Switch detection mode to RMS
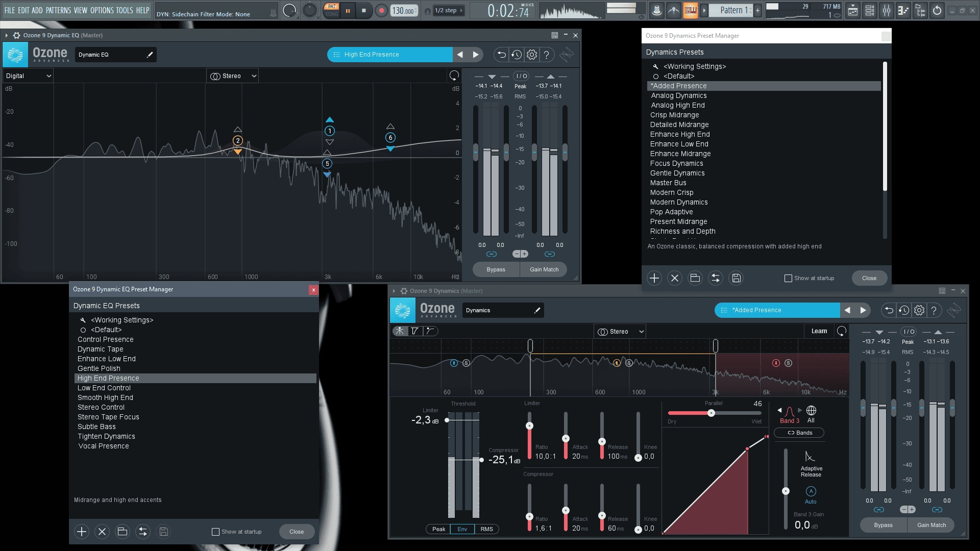Screen dimensions: 980x551 pos(486,529)
